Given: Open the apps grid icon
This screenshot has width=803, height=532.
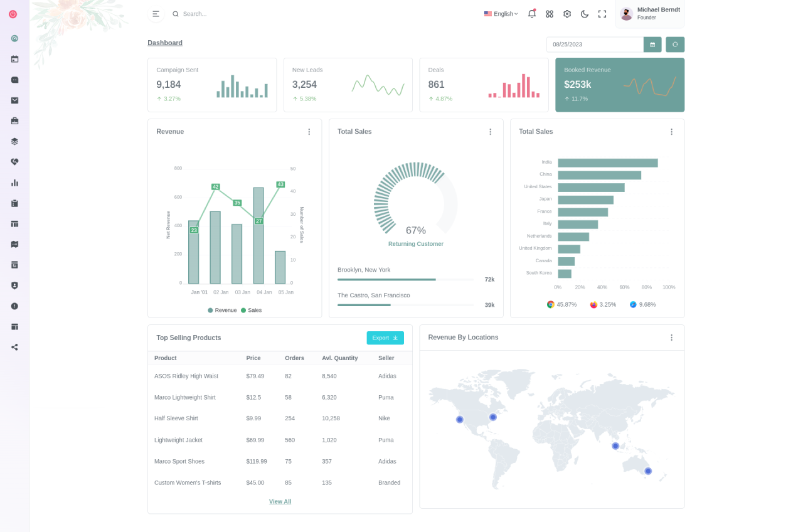Looking at the screenshot, I should 550,14.
